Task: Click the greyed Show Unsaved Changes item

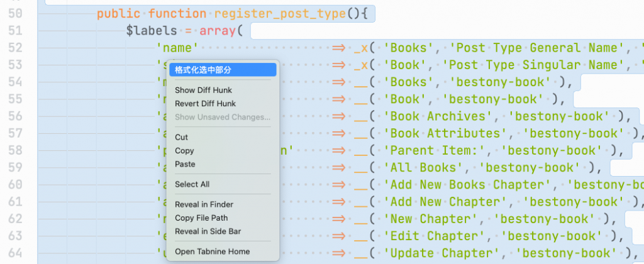Action: coord(222,117)
